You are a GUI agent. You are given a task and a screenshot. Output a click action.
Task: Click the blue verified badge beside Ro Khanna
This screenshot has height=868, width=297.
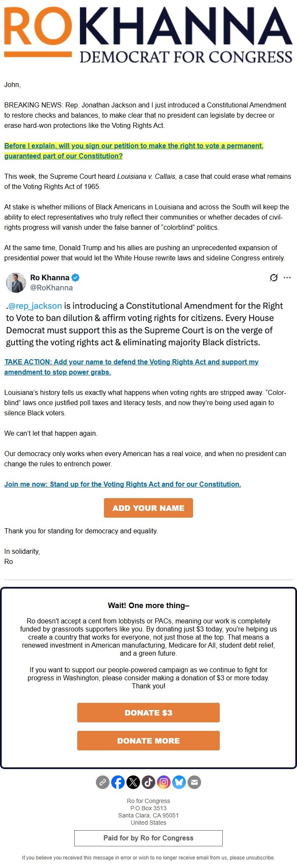[x=76, y=278]
